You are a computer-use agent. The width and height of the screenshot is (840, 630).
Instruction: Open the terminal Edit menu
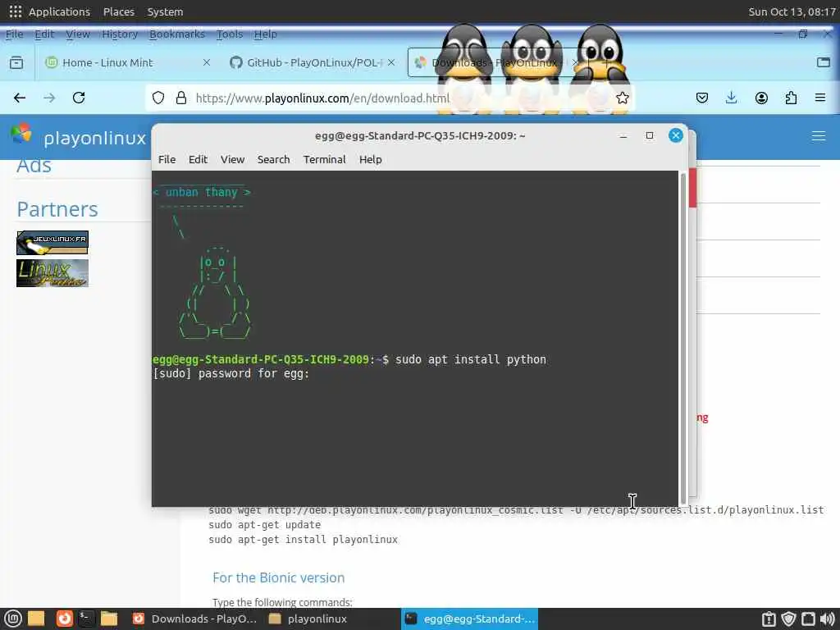(198, 159)
